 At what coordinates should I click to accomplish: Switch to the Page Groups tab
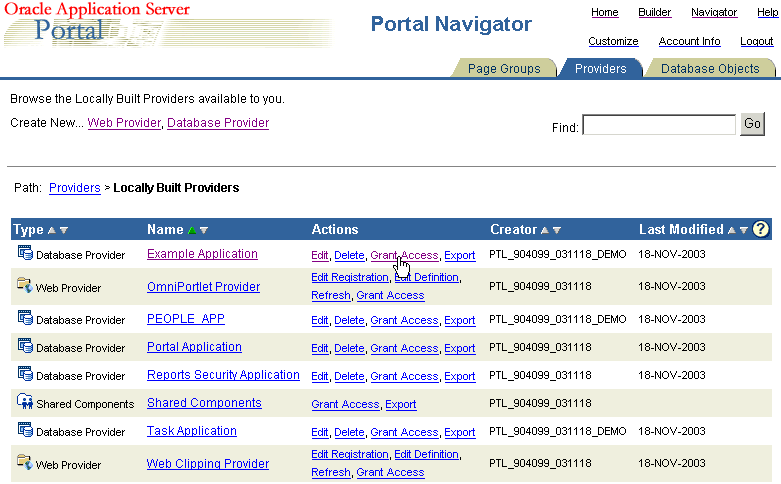coord(504,68)
